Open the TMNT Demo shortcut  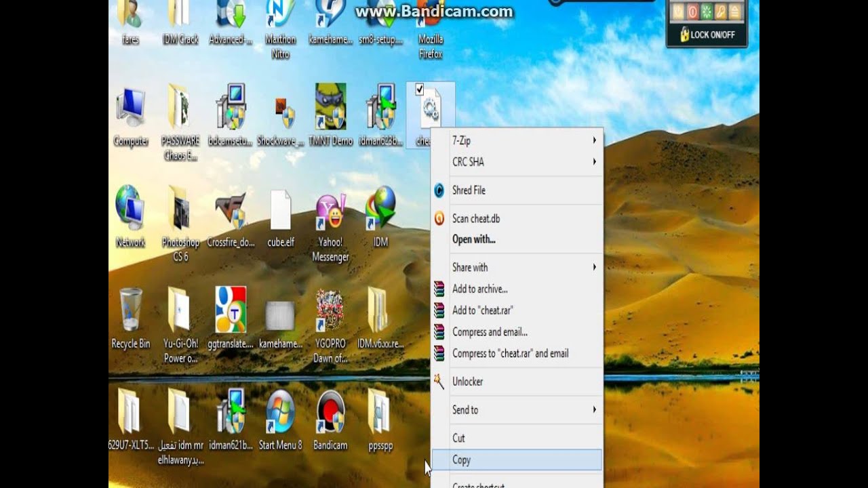[x=330, y=114]
